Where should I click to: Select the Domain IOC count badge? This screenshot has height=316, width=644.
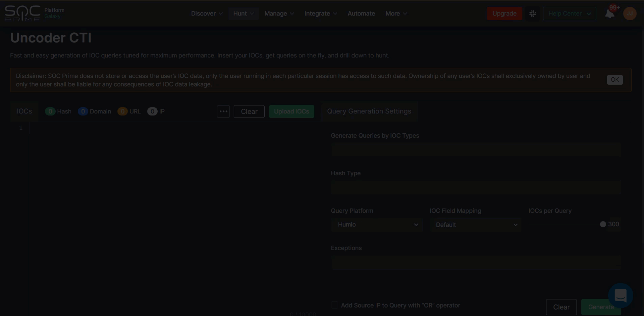tap(83, 111)
